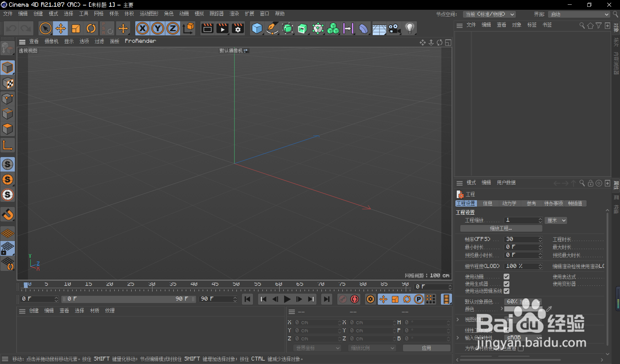Switch to Model mode in left sidebar

(x=8, y=68)
